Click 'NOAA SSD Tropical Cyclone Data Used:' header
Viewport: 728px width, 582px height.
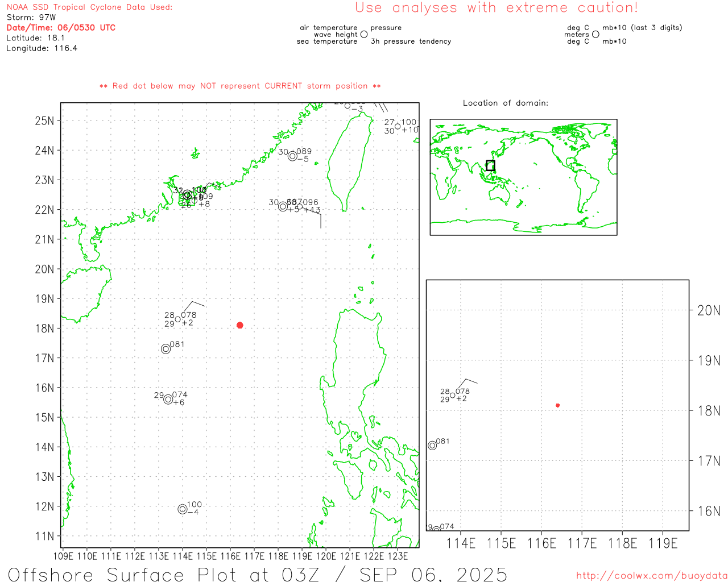(x=89, y=7)
